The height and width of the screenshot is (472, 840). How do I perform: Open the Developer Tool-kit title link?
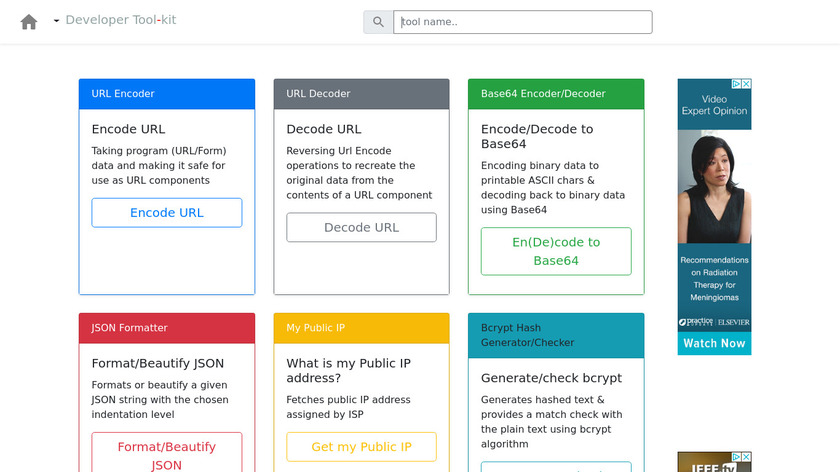point(120,20)
